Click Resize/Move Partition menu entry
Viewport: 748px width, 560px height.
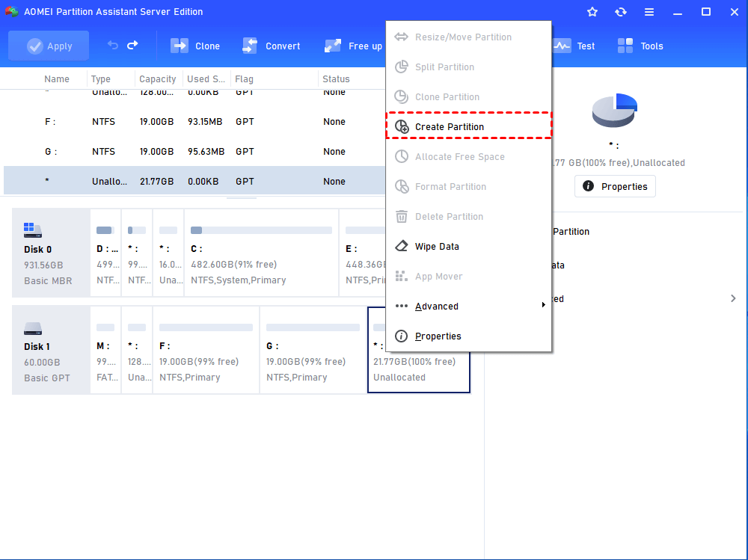click(468, 37)
